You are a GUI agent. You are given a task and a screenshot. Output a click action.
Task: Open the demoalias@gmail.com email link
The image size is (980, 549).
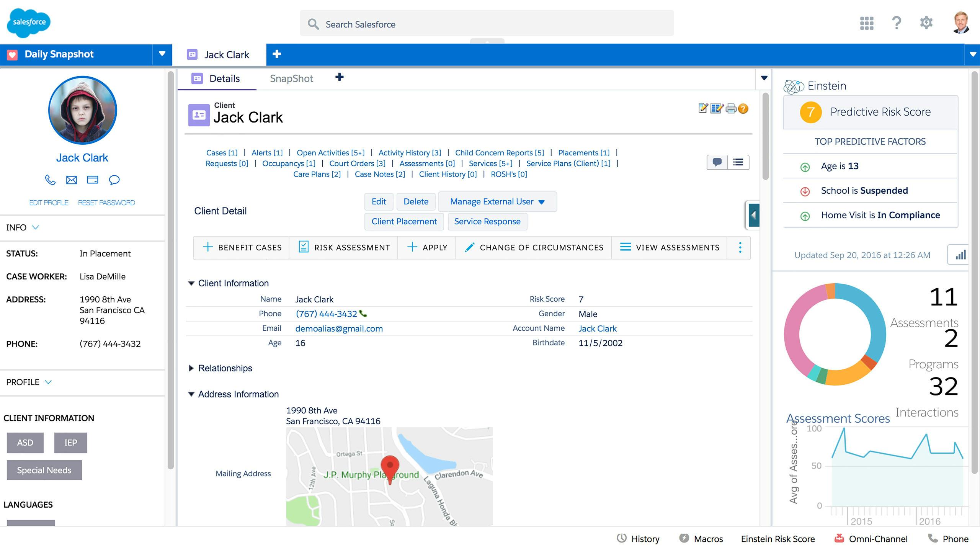pos(339,328)
